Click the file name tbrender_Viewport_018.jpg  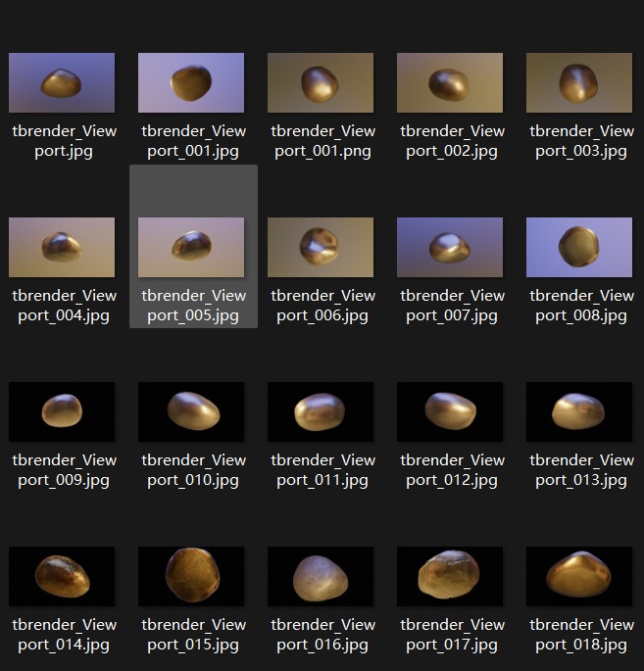[x=581, y=635]
